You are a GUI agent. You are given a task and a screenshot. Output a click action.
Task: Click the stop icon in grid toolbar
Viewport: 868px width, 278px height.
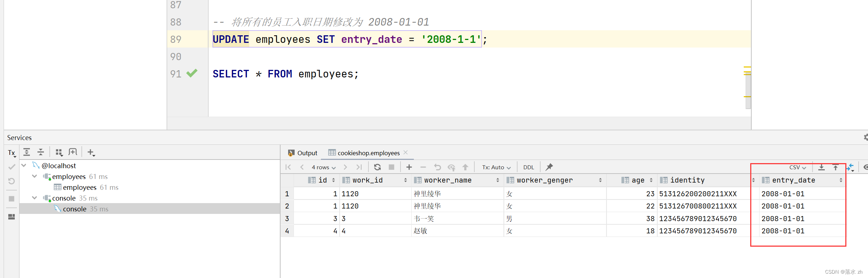(x=392, y=167)
